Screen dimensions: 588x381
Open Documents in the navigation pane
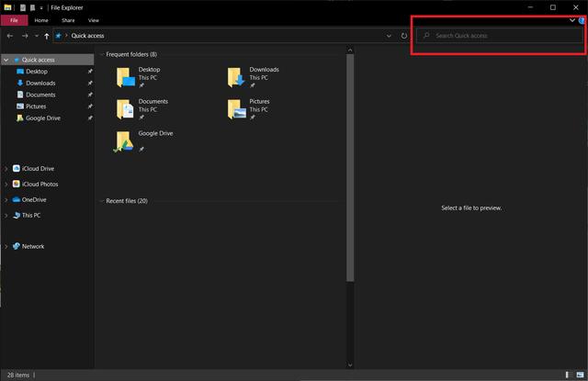(40, 95)
